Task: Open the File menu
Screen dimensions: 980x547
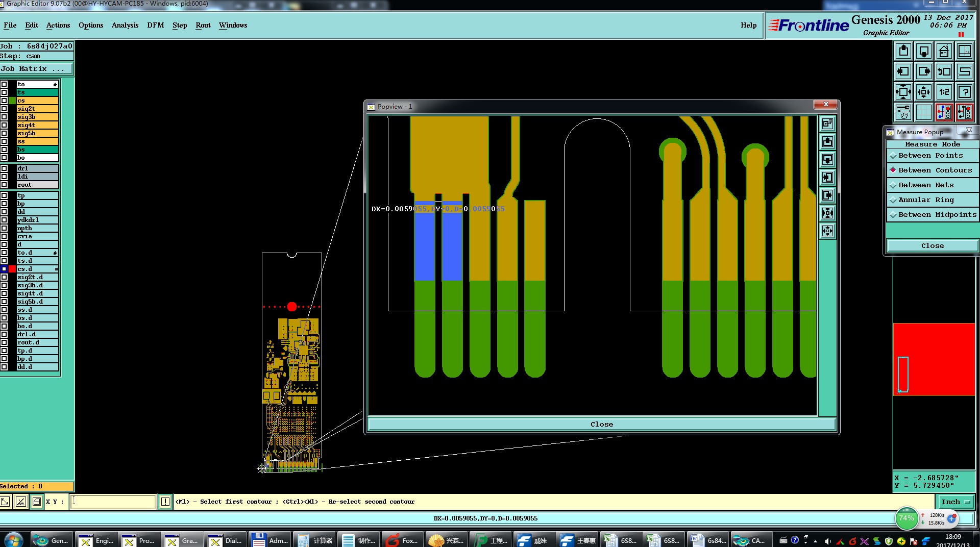Action: click(x=10, y=25)
